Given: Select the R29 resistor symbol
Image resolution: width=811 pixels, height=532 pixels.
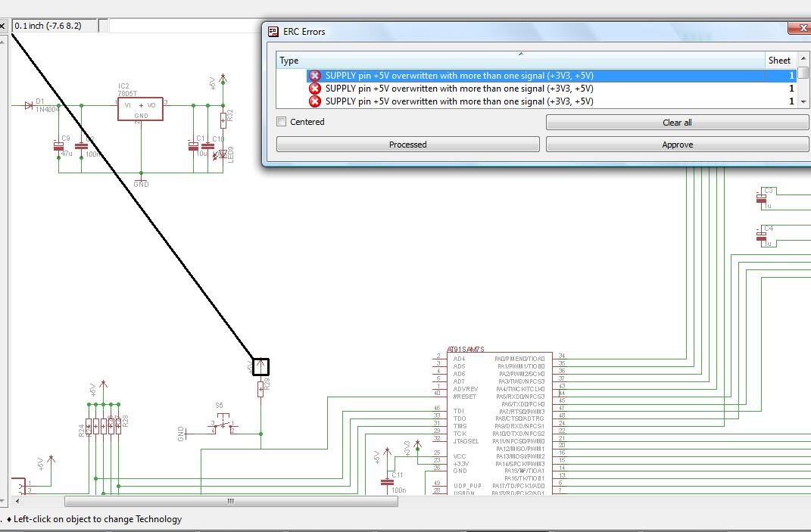Looking at the screenshot, I should click(260, 387).
